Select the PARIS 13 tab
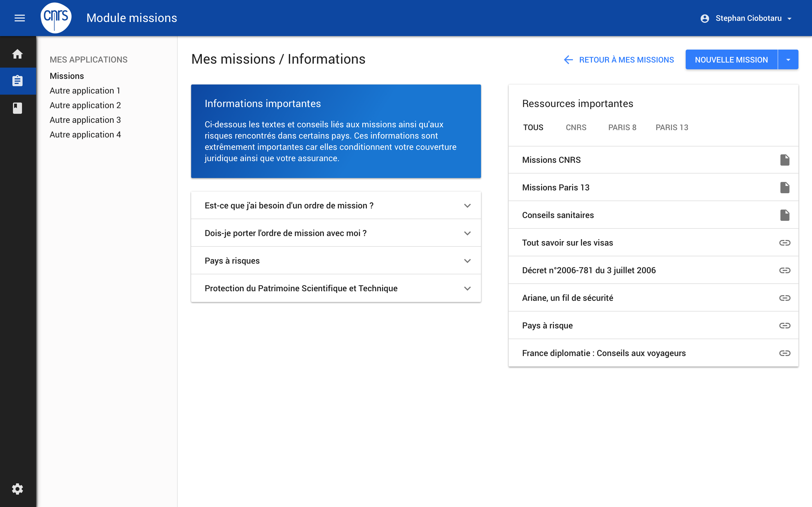The image size is (812, 507). tap(672, 127)
